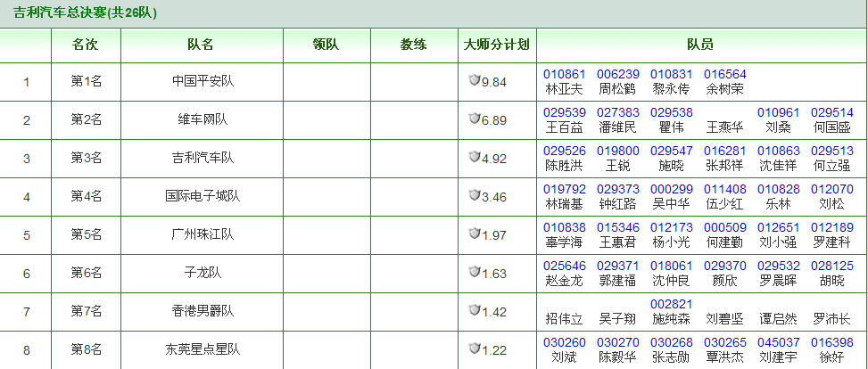Click the shield icon beside 1.42

pos(475,310)
